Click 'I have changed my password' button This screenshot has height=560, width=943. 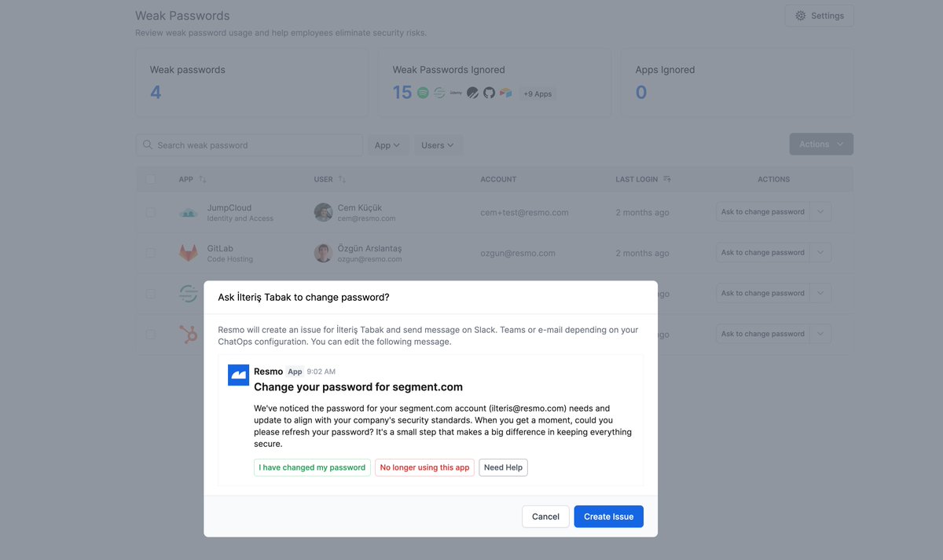coord(312,467)
